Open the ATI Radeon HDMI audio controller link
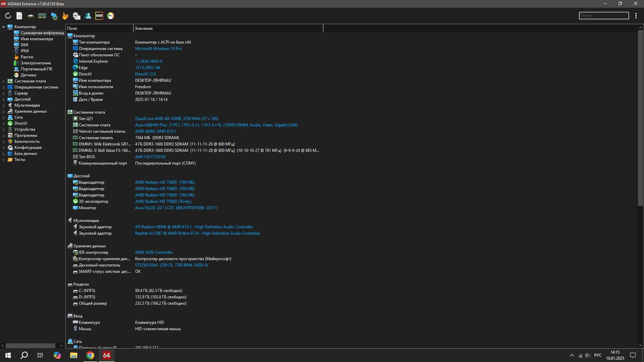The height and width of the screenshot is (362, 644). 194,227
